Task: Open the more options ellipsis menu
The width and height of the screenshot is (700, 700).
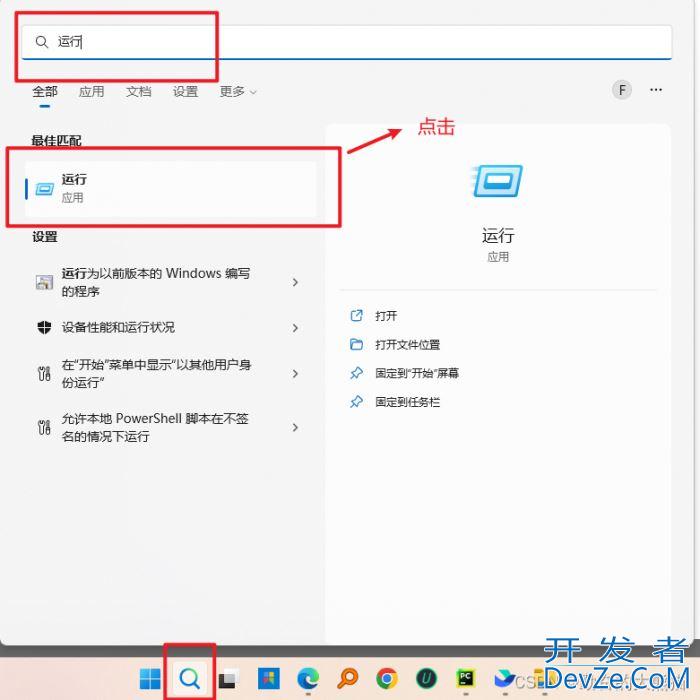Action: click(656, 90)
